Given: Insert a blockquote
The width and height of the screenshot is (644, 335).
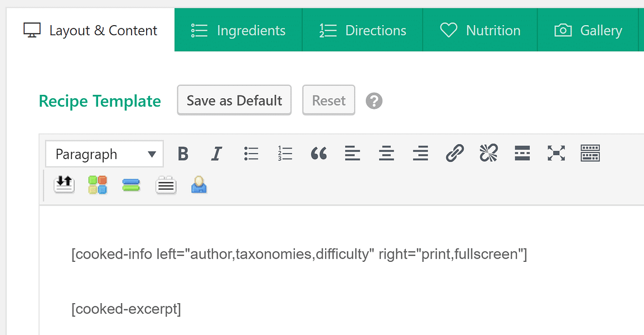Looking at the screenshot, I should point(318,154).
